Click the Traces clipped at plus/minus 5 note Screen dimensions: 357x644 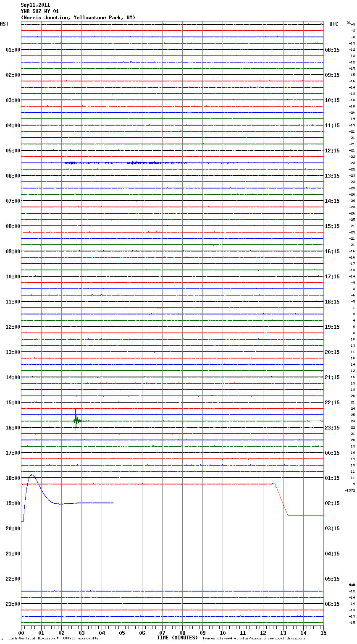pyautogui.click(x=254, y=638)
